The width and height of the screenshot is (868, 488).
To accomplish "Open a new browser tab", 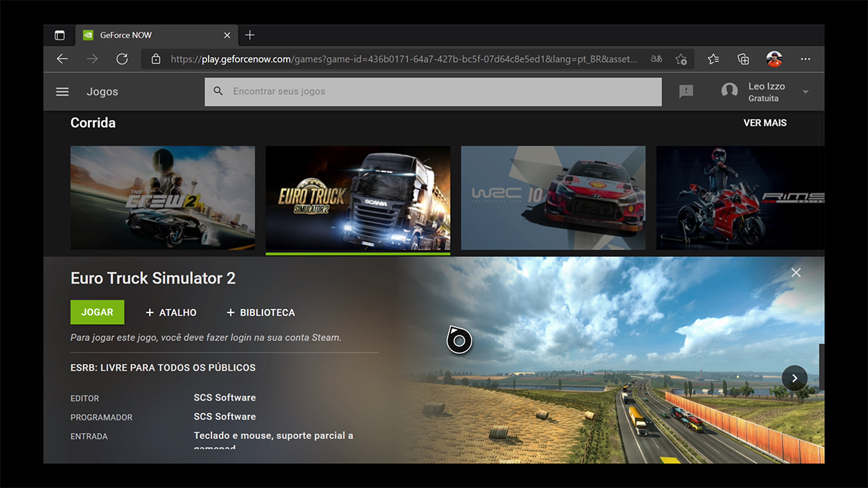I will (x=250, y=35).
